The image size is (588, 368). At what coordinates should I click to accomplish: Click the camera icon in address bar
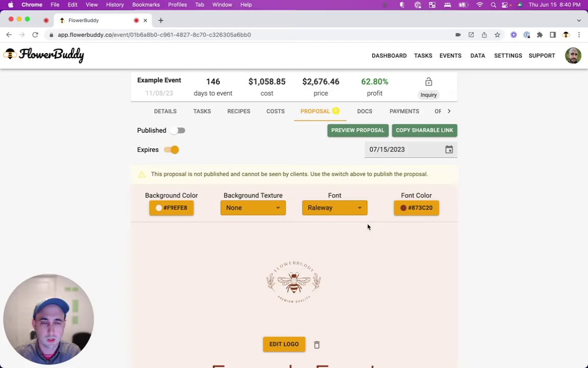[458, 35]
